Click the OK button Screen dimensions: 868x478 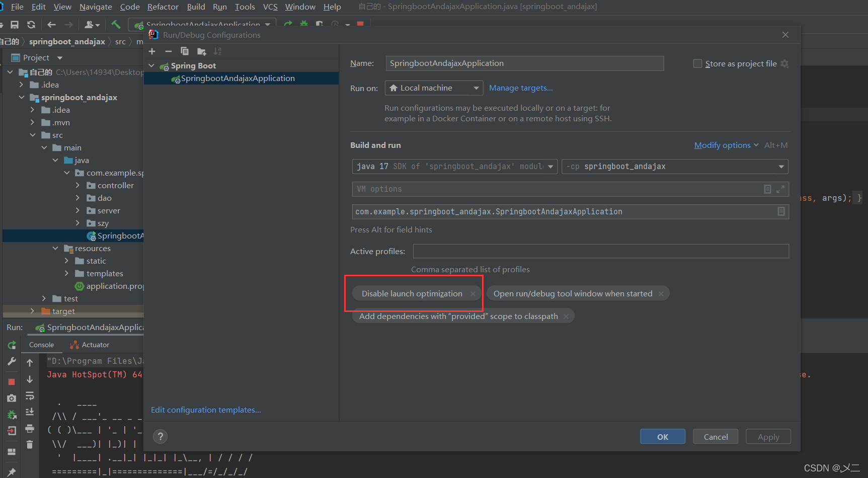[x=663, y=437]
